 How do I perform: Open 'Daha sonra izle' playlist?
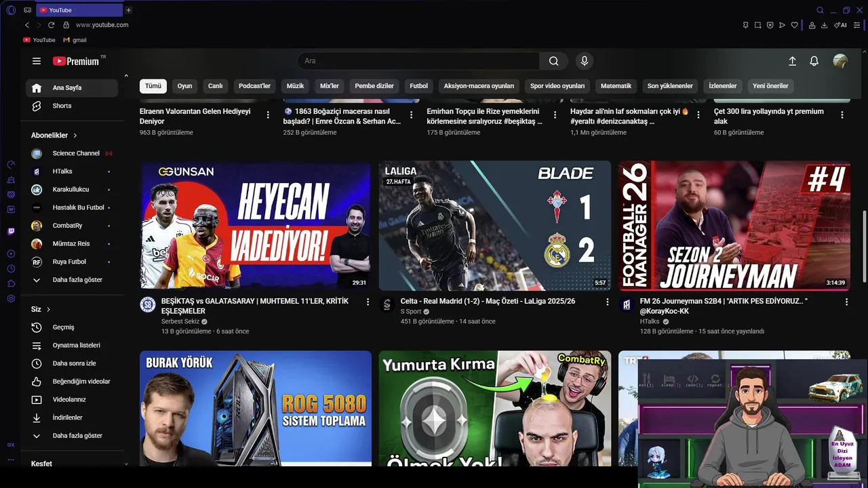[72, 363]
